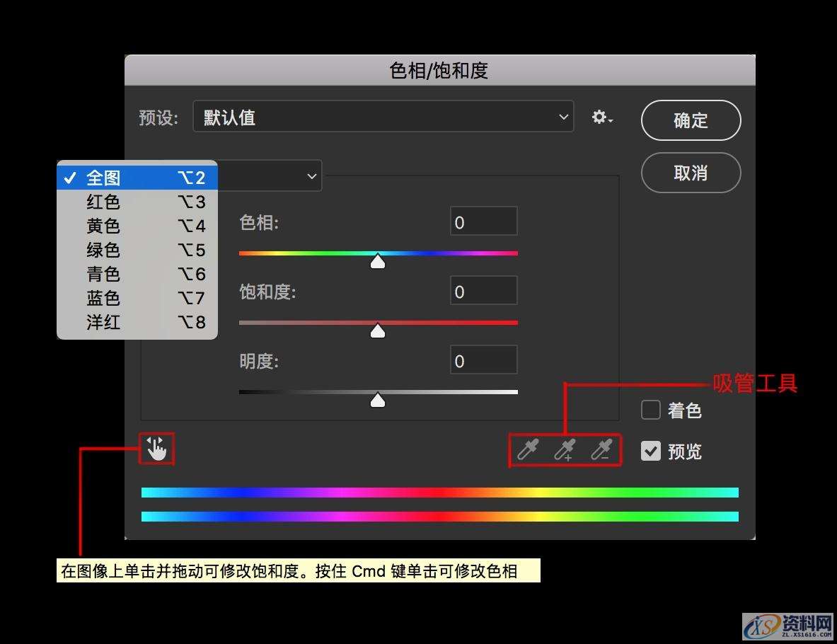This screenshot has width=837, height=644.
Task: Open the 预设 (Preset) dropdown
Action: (x=383, y=117)
